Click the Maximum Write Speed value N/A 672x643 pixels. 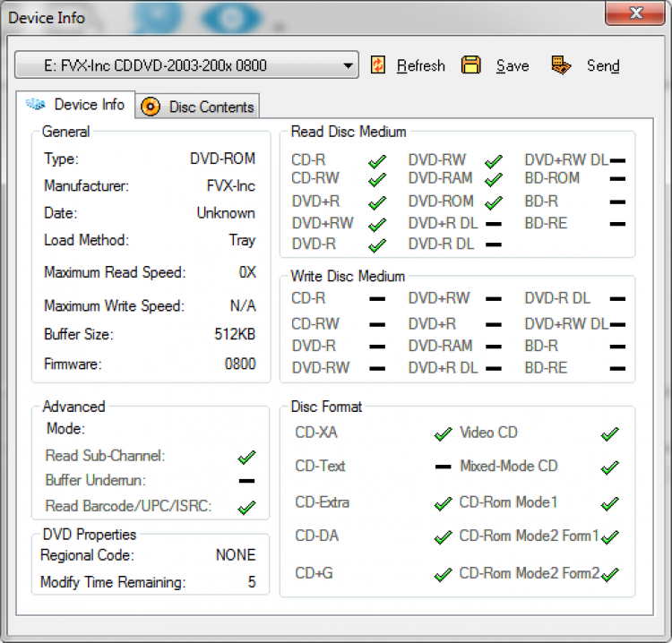tap(243, 305)
